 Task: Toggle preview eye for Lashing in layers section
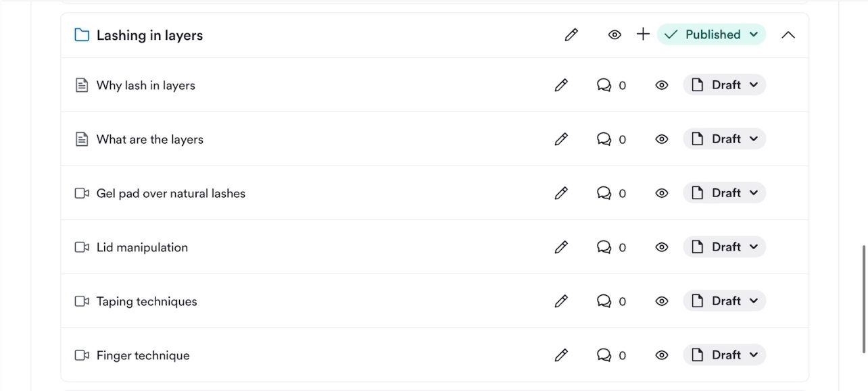(x=614, y=34)
